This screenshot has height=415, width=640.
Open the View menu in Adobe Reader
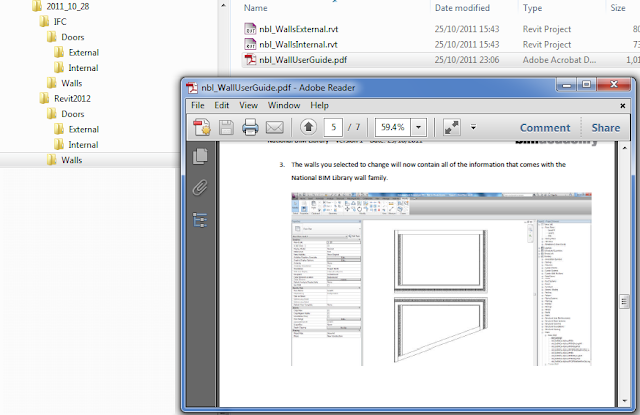[248, 105]
